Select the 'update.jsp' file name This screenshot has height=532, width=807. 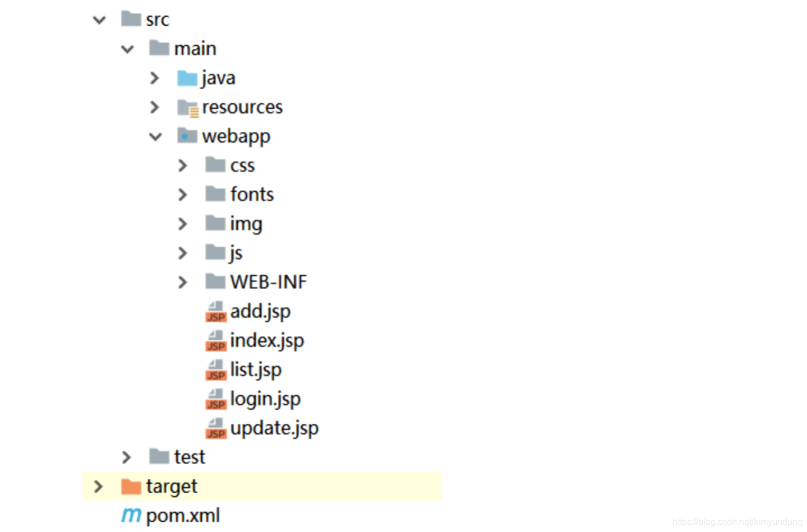[274, 428]
